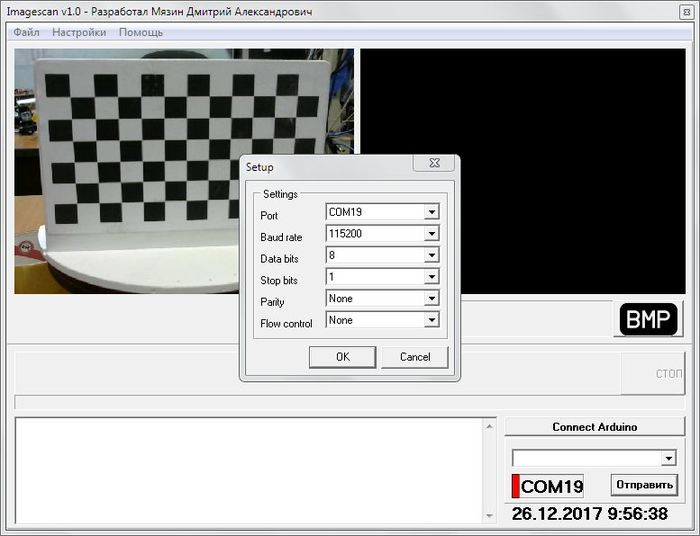Open the Помощь menu

(141, 32)
